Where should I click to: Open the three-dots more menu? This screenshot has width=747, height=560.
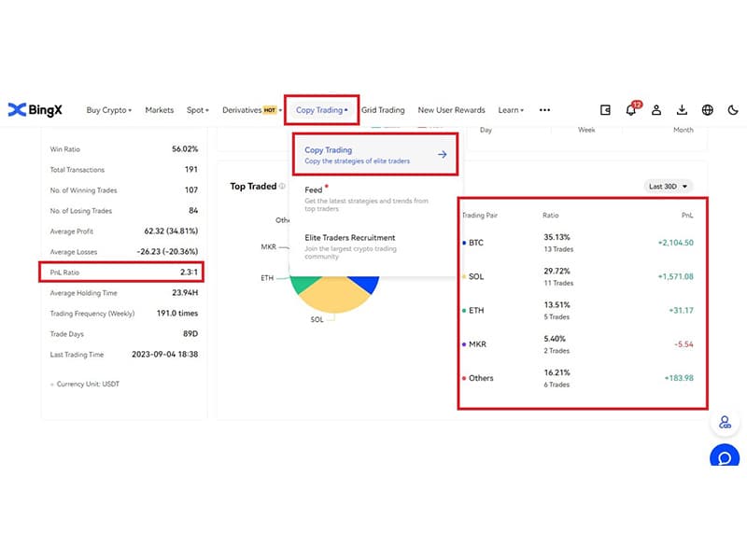tap(544, 110)
